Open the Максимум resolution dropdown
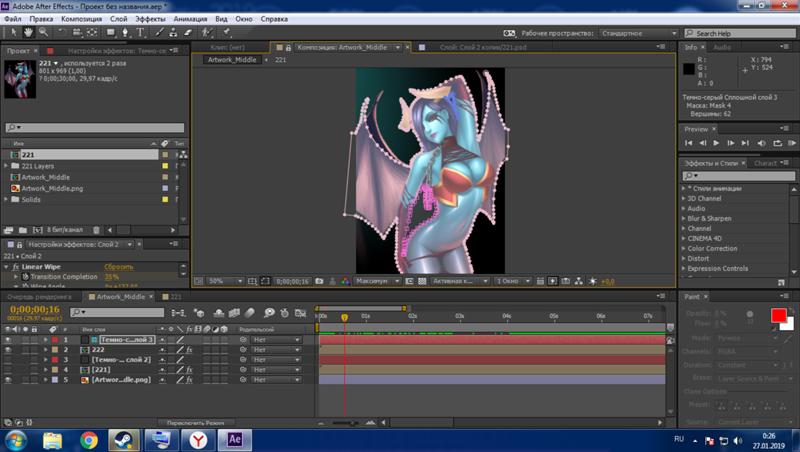Screen dimensions: 800x452 pos(377,281)
